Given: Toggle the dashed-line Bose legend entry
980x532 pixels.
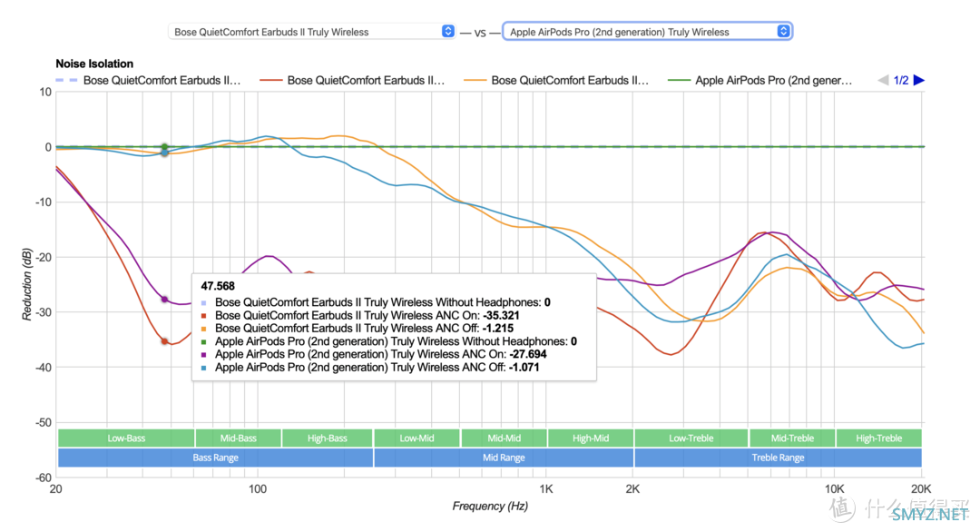Looking at the screenshot, I should point(148,80).
